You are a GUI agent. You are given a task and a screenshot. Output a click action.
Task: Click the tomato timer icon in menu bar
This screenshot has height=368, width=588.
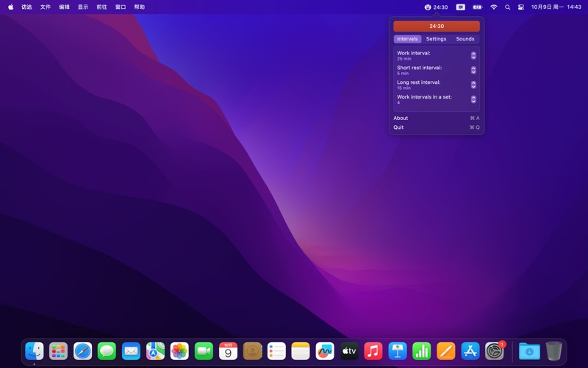[428, 7]
